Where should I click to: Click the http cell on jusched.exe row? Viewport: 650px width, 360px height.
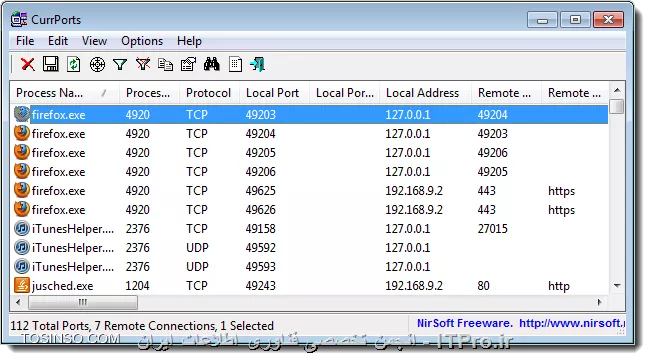[559, 286]
